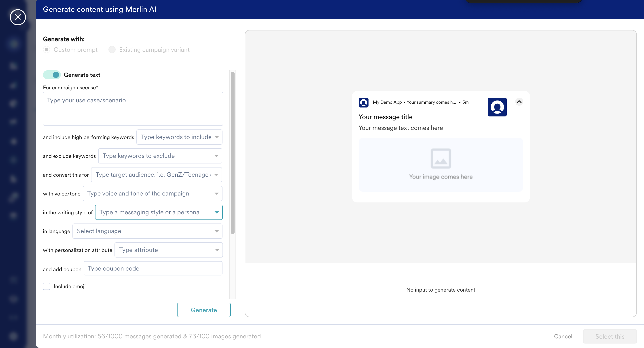Screen dimensions: 644x348
Task: Open the keywords to include dropdown
Action: tap(216, 137)
